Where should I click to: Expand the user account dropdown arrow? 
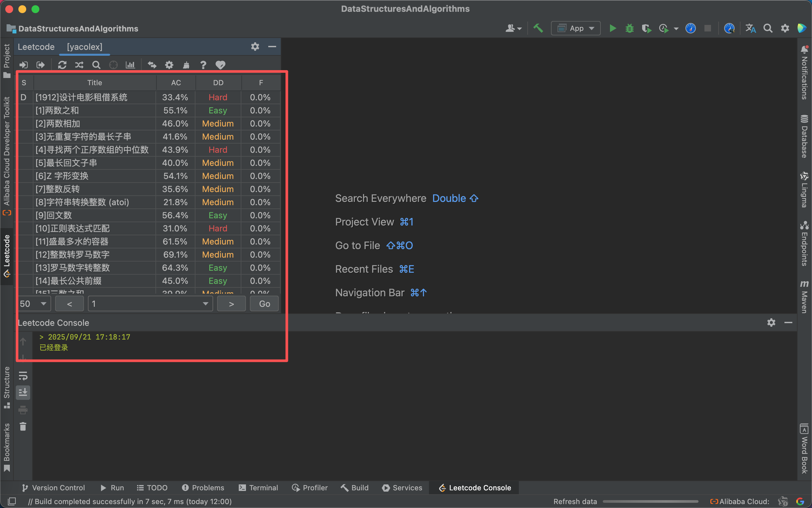[x=519, y=29]
